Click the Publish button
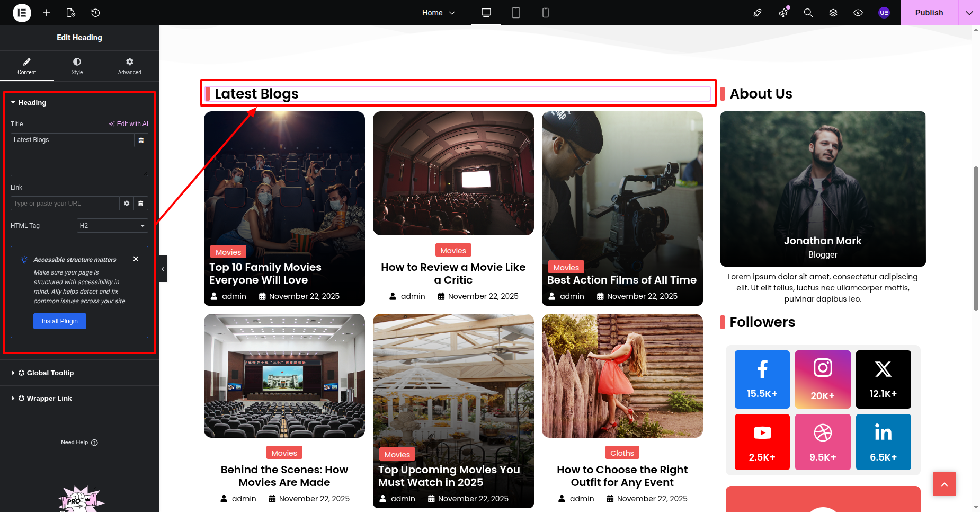The width and height of the screenshot is (980, 512). click(x=929, y=13)
